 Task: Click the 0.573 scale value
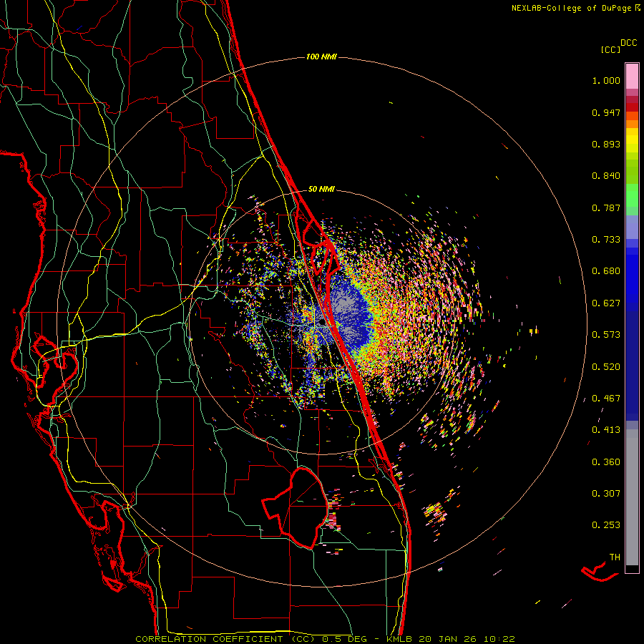[606, 335]
